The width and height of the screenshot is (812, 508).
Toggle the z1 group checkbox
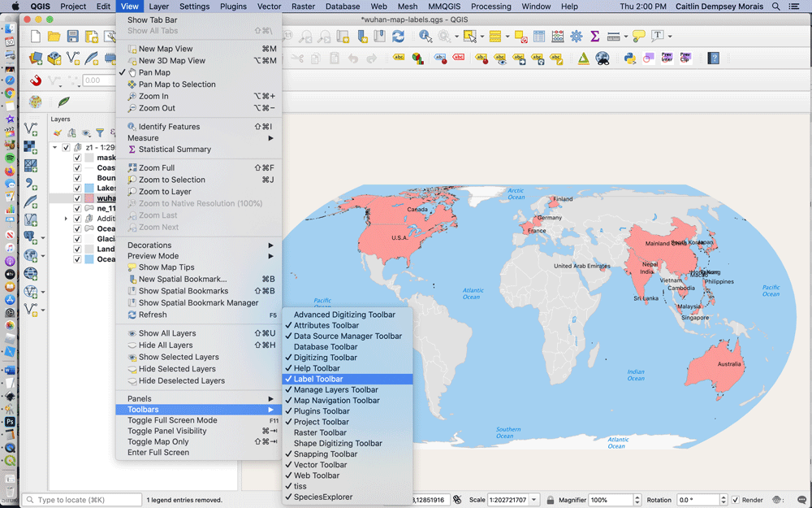66,147
